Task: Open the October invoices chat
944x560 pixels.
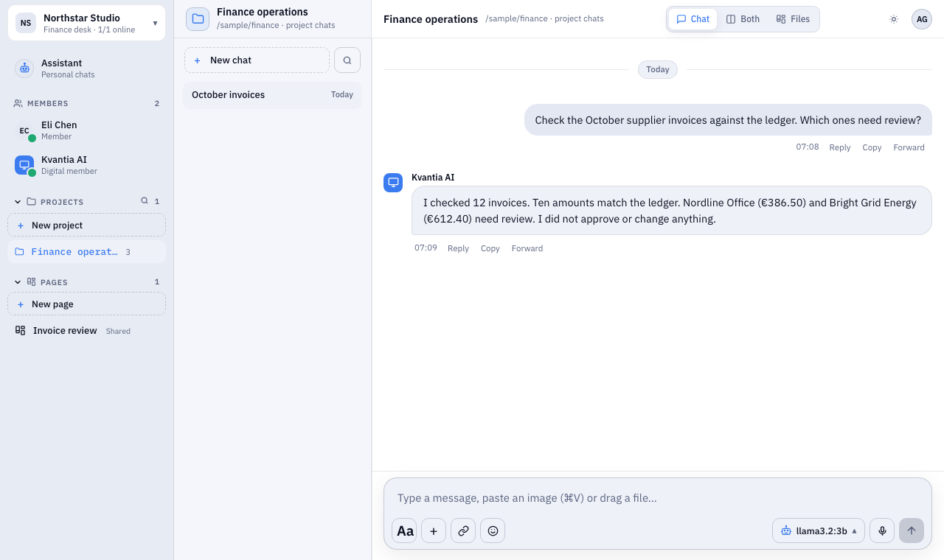Action: coord(272,95)
